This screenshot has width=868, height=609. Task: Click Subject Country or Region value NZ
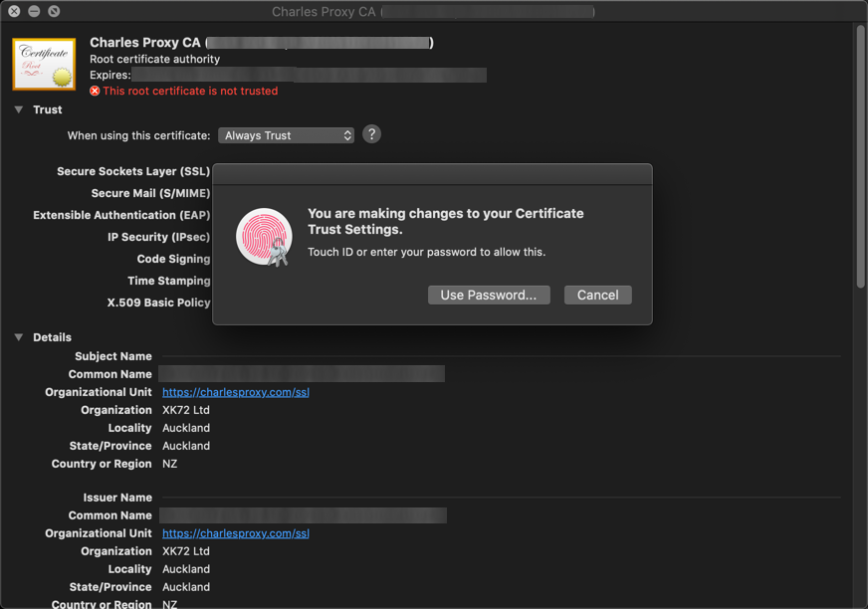click(170, 464)
